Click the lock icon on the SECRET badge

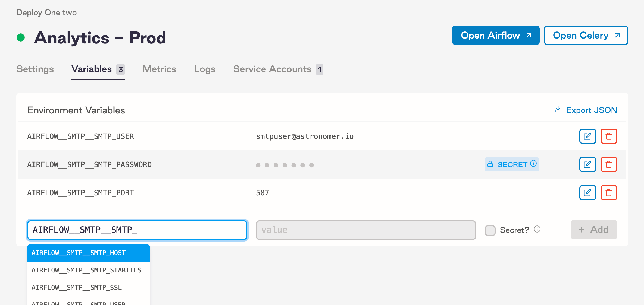491,164
